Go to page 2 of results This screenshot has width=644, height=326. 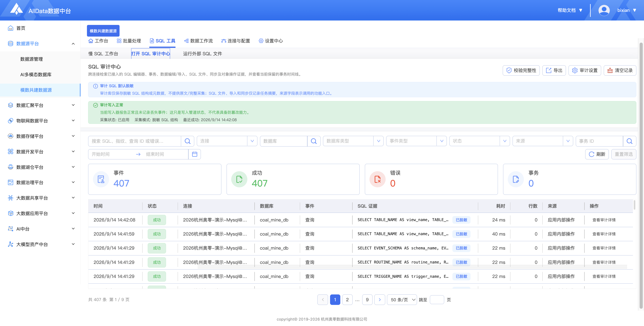(347, 299)
